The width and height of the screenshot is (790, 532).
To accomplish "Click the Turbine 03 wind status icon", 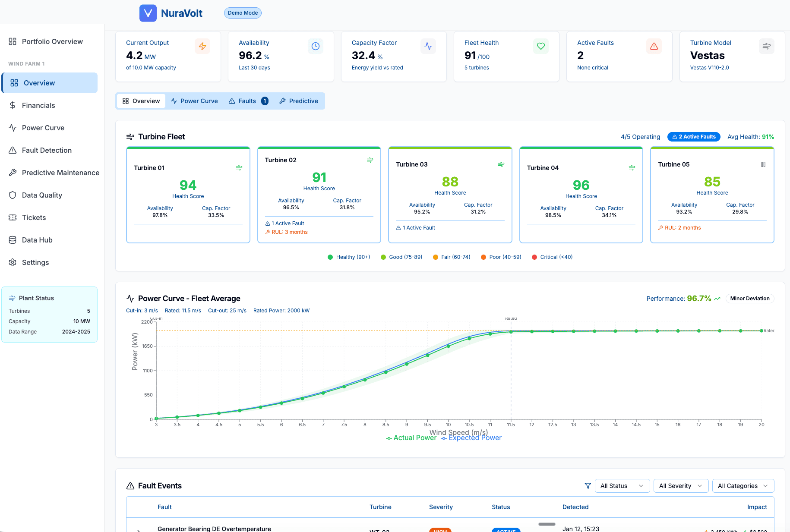I will (x=501, y=164).
